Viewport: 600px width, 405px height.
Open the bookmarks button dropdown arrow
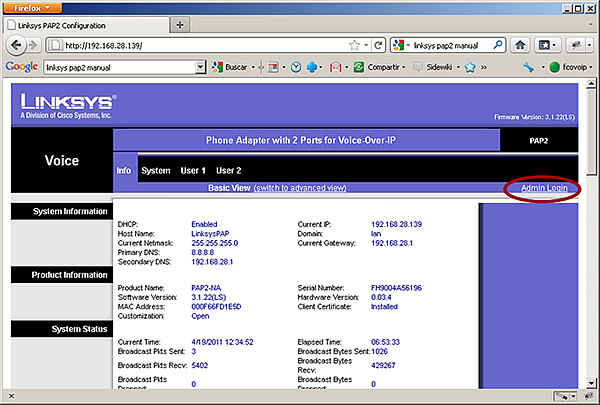click(x=554, y=45)
